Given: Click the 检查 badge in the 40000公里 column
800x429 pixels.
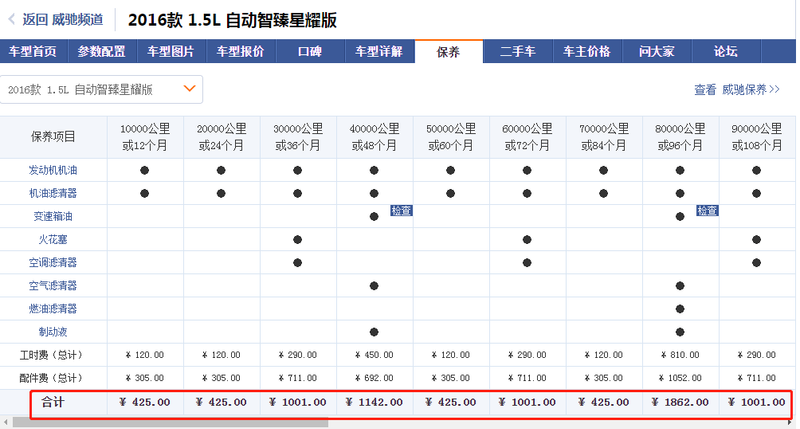Looking at the screenshot, I should pyautogui.click(x=401, y=211).
